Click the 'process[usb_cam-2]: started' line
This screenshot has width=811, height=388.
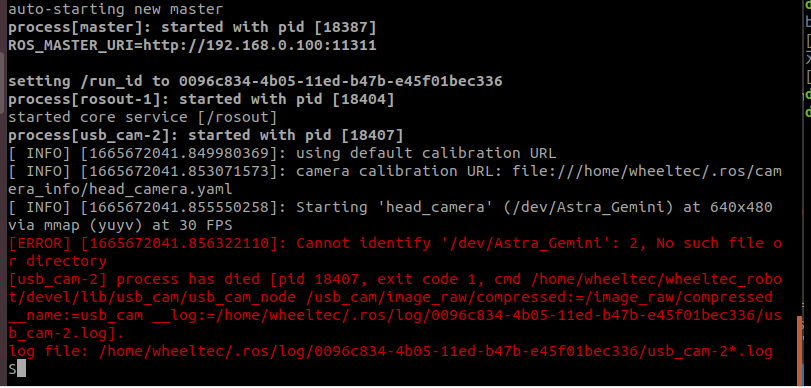point(205,136)
